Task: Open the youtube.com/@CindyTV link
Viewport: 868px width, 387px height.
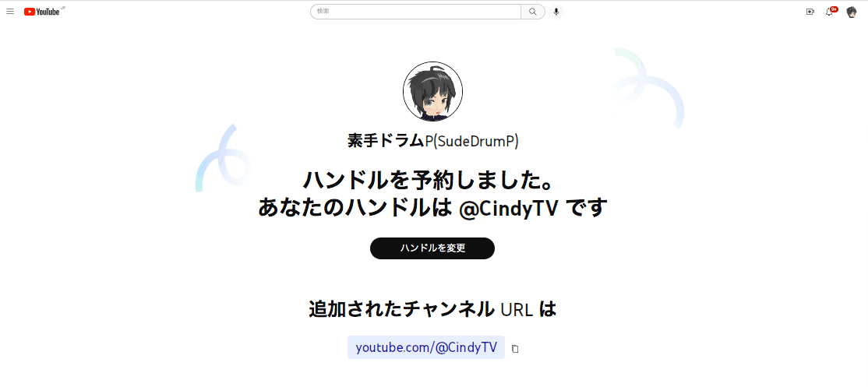Action: (426, 347)
